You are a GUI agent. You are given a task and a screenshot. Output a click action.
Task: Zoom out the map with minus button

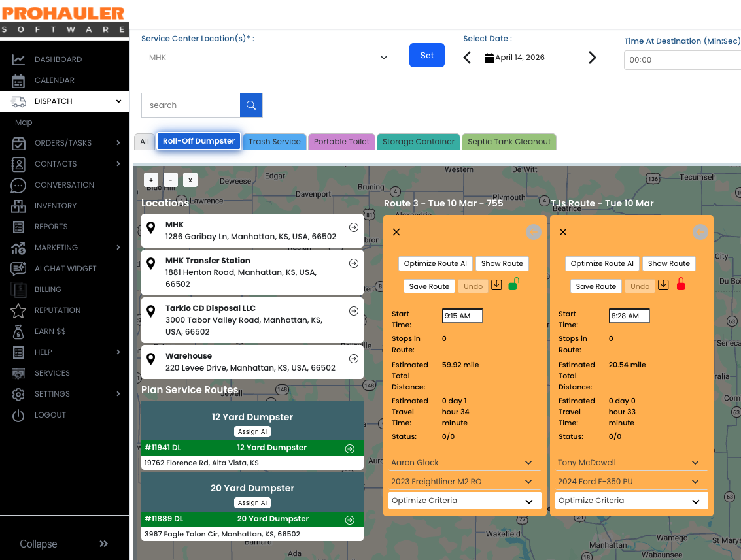click(171, 180)
